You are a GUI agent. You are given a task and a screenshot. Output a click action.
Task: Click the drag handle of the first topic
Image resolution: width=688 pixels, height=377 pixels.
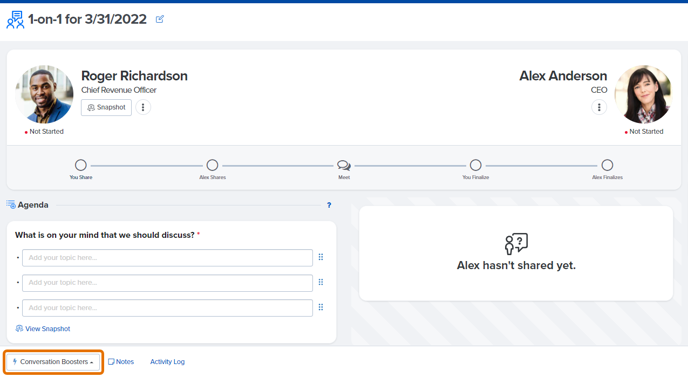321,257
